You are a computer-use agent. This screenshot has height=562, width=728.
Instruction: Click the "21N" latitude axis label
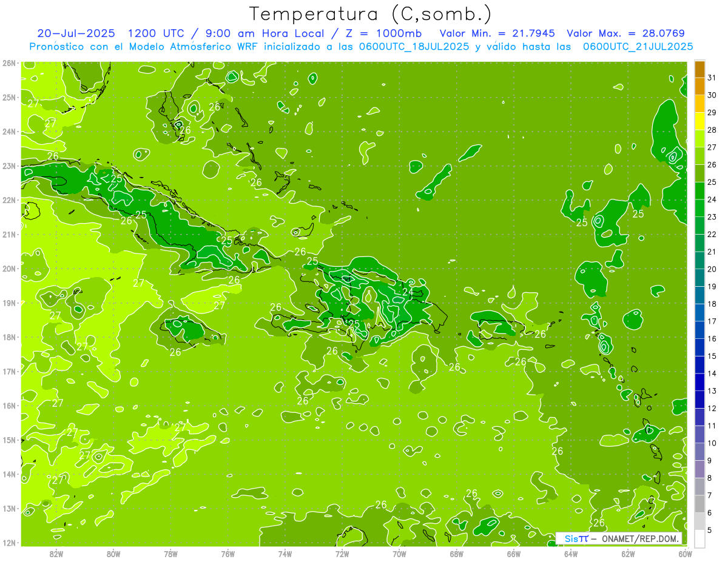9,234
